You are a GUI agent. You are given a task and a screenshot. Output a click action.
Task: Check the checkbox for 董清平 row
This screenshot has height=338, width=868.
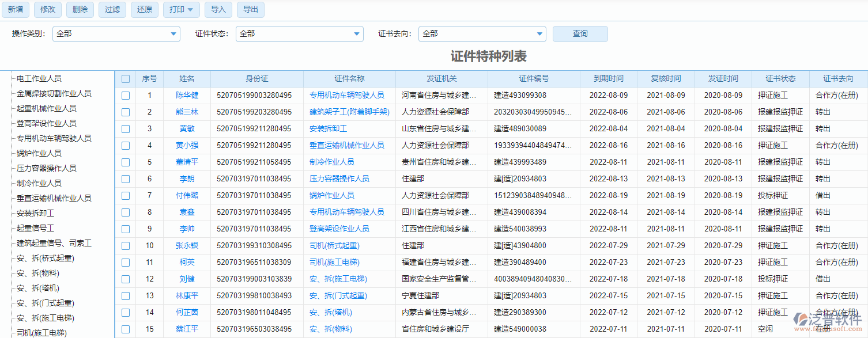click(x=126, y=162)
